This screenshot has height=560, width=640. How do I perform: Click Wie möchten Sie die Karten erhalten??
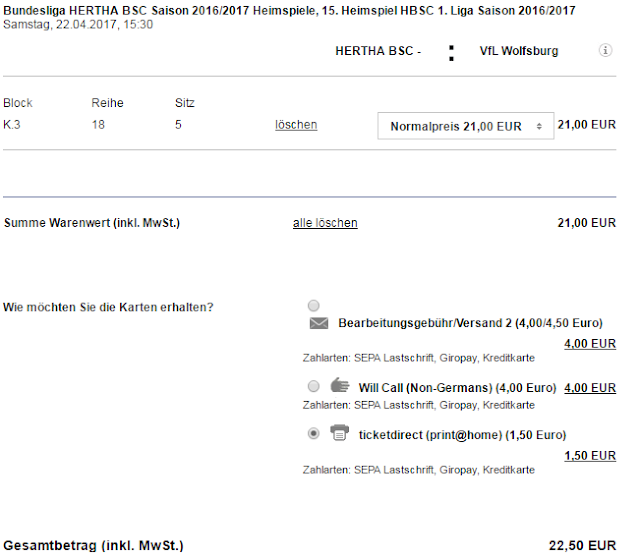tap(108, 307)
